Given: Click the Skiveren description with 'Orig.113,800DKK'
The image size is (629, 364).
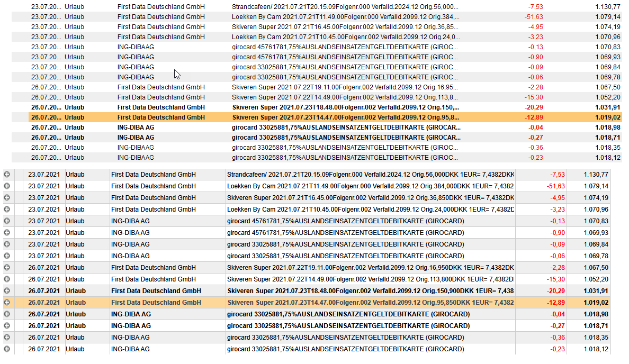Looking at the screenshot, I should pos(371,279).
